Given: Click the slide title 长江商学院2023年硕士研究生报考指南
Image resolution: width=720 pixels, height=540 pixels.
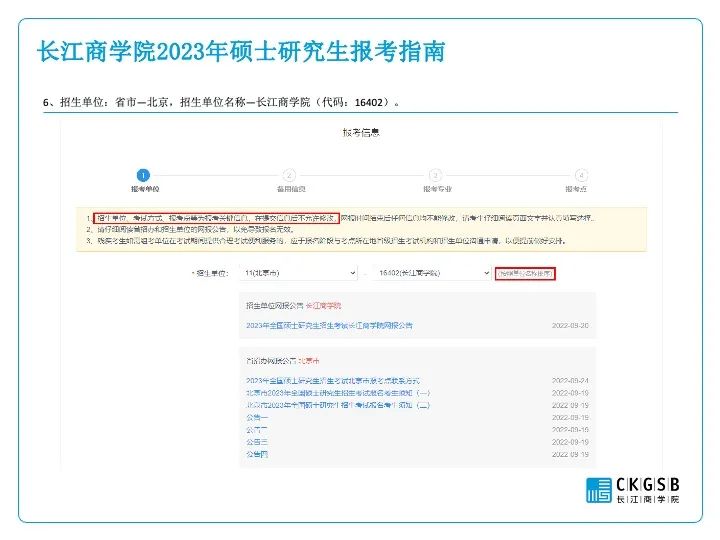Looking at the screenshot, I should [241, 51].
